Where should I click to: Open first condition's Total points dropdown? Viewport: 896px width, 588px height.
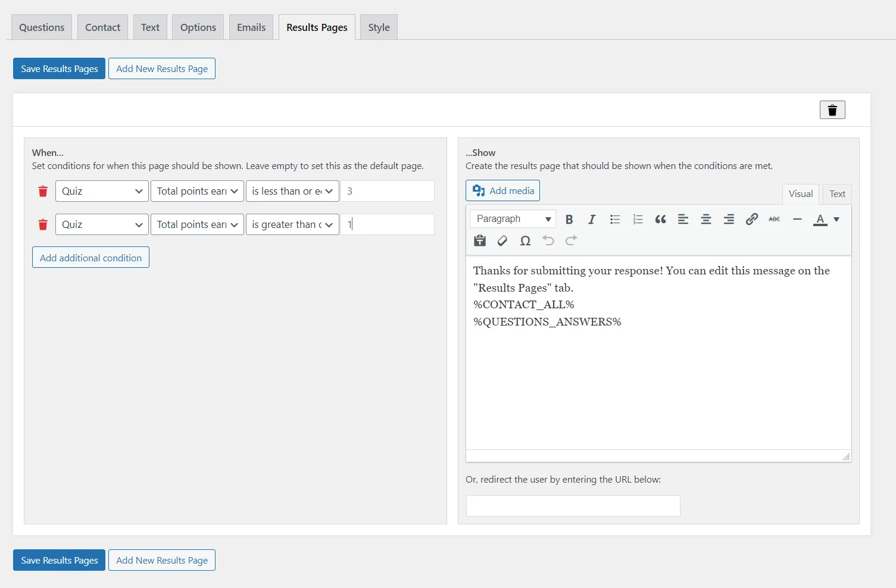click(197, 191)
